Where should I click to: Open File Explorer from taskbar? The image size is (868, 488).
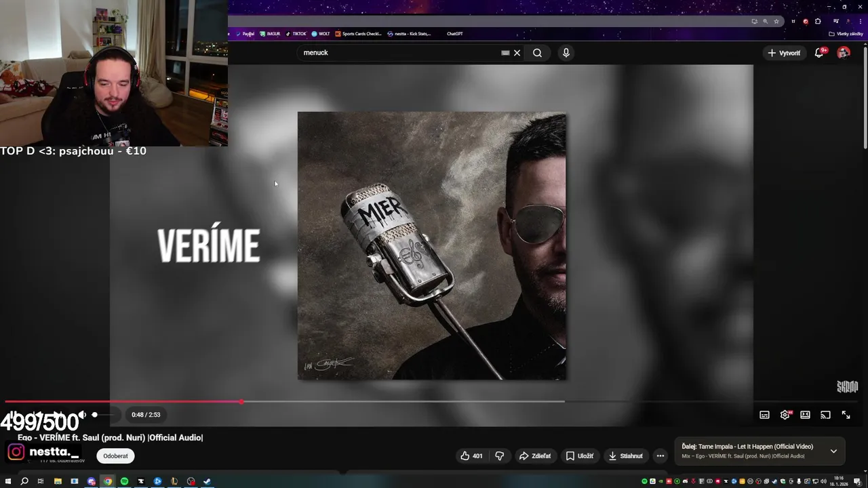(58, 481)
